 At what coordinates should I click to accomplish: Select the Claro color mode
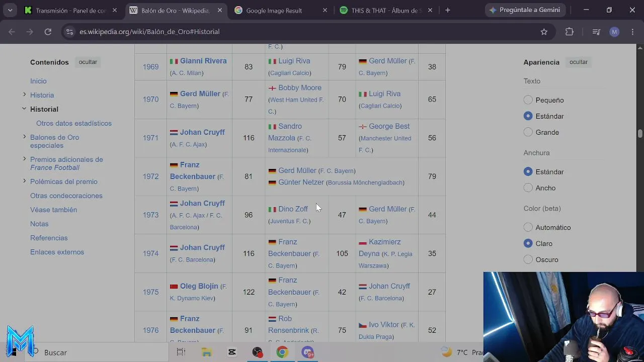click(528, 243)
